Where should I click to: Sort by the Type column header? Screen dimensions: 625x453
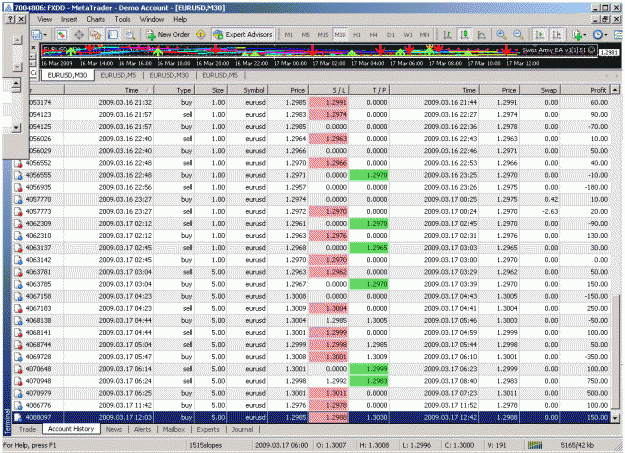[x=174, y=90]
